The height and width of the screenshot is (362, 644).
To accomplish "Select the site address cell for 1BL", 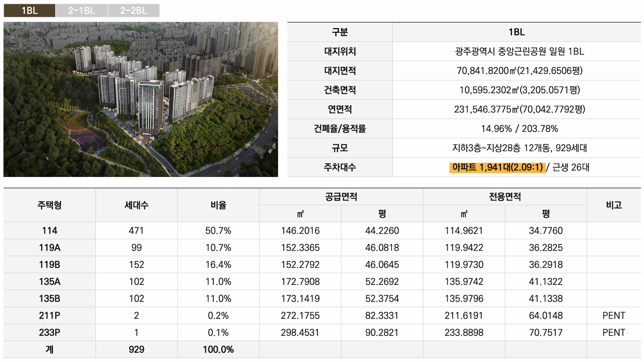I will (x=519, y=51).
